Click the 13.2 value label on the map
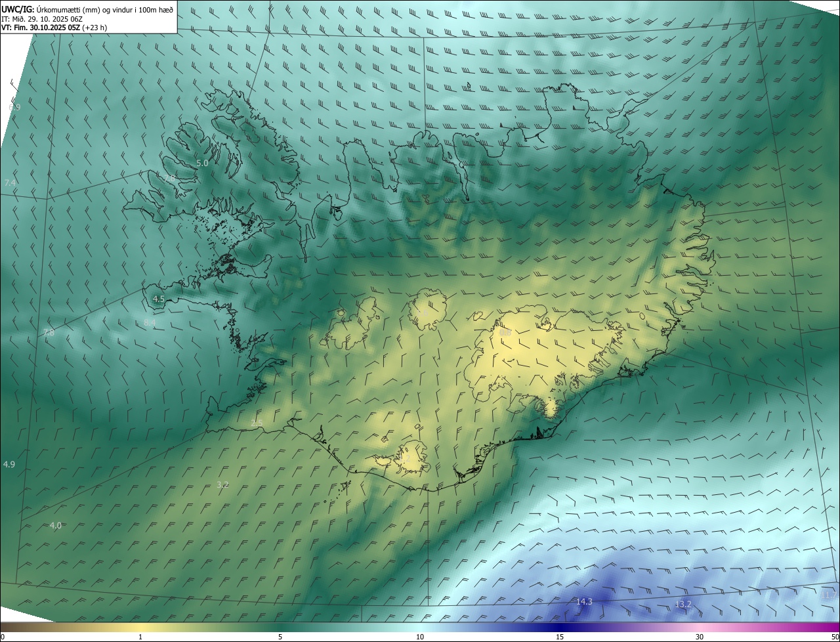Image resolution: width=840 pixels, height=642 pixels. click(683, 603)
